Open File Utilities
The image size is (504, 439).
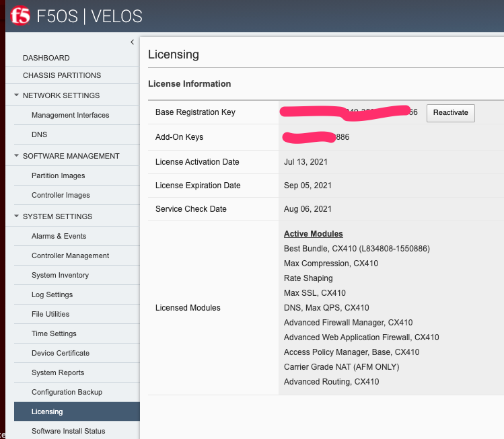tap(50, 314)
